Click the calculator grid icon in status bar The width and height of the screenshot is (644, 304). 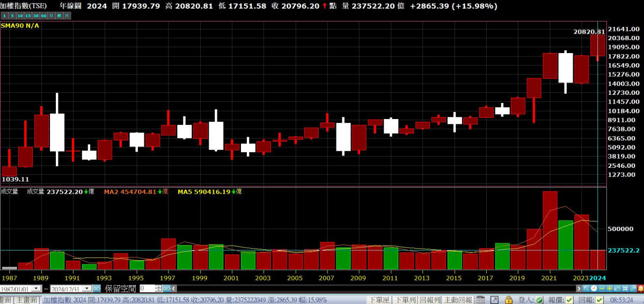480,300
